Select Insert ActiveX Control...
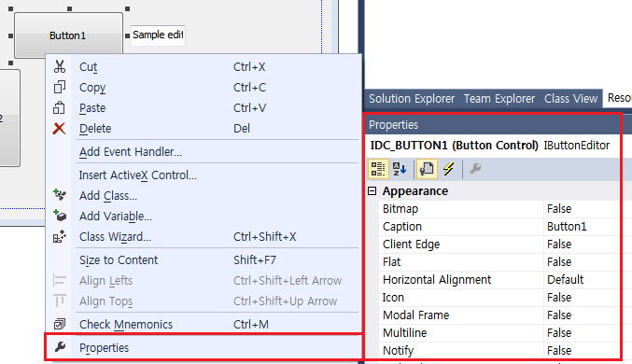 (204, 175)
